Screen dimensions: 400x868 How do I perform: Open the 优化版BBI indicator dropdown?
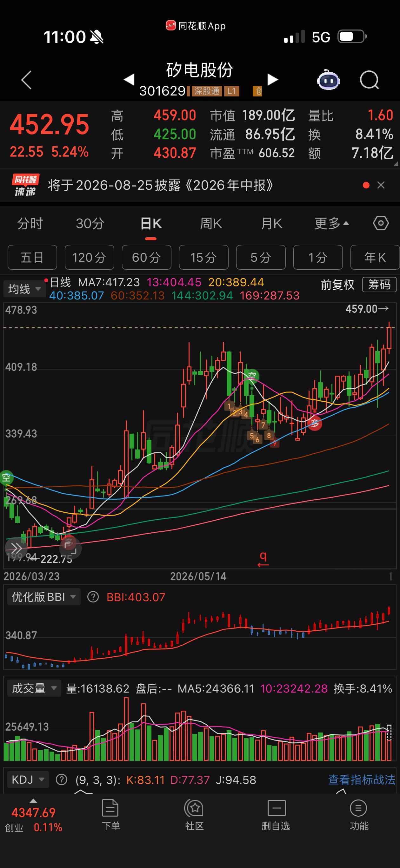coord(43,597)
